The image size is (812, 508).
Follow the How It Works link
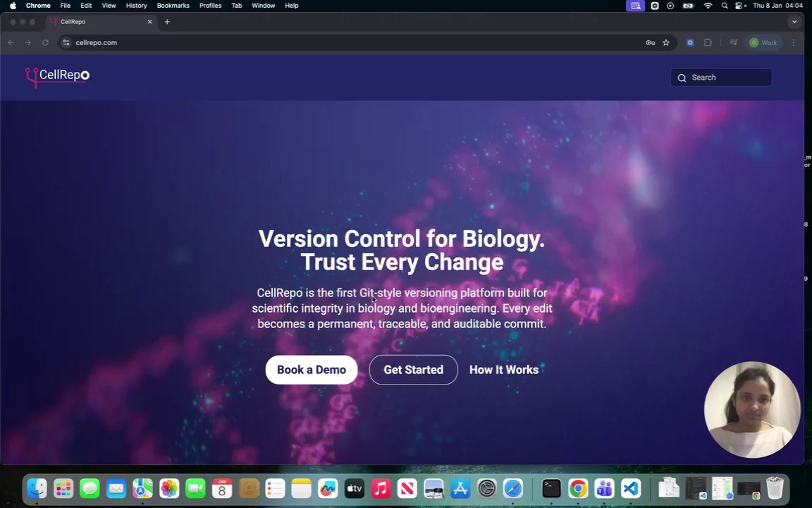[504, 370]
